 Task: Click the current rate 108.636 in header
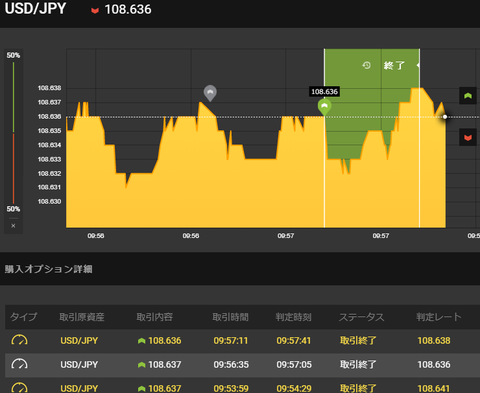coord(128,10)
